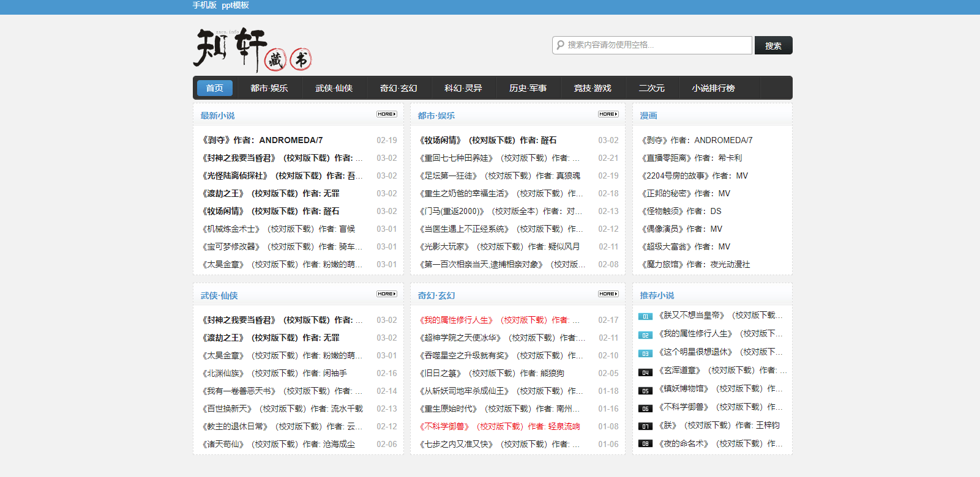Click 推荐小说 section heading
980x477 pixels.
[657, 295]
